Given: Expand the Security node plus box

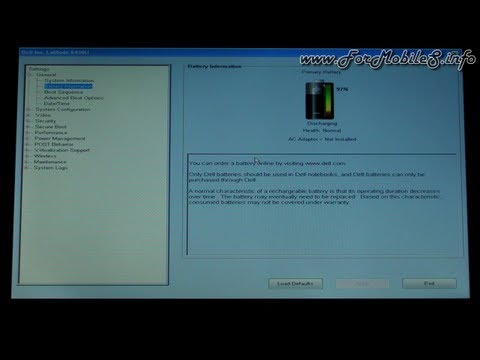Looking at the screenshot, I should click(x=29, y=121).
